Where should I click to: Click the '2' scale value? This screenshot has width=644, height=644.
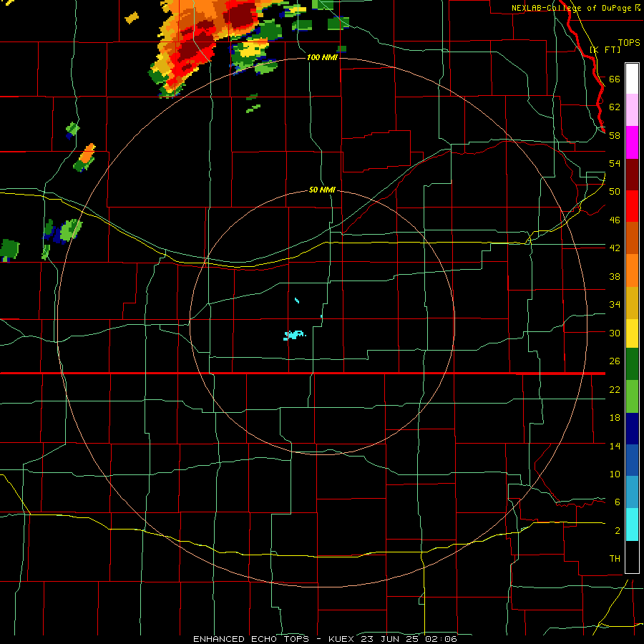point(617,531)
